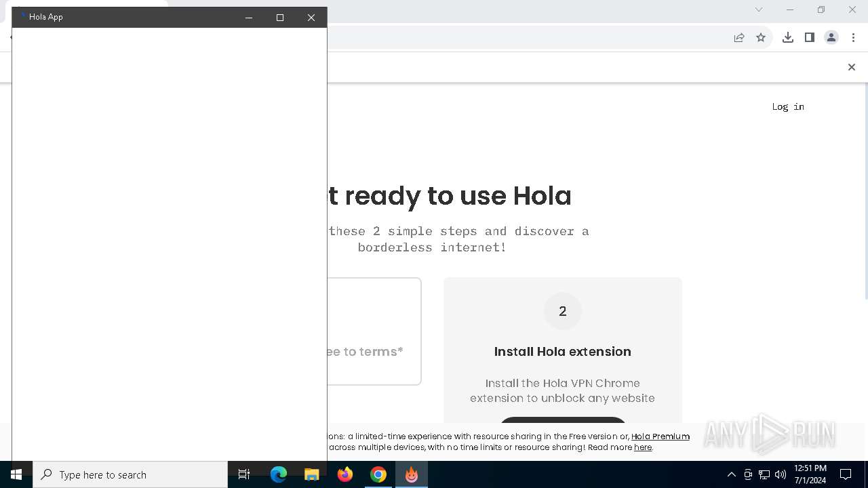Follow the 'here' read more link

point(643,447)
